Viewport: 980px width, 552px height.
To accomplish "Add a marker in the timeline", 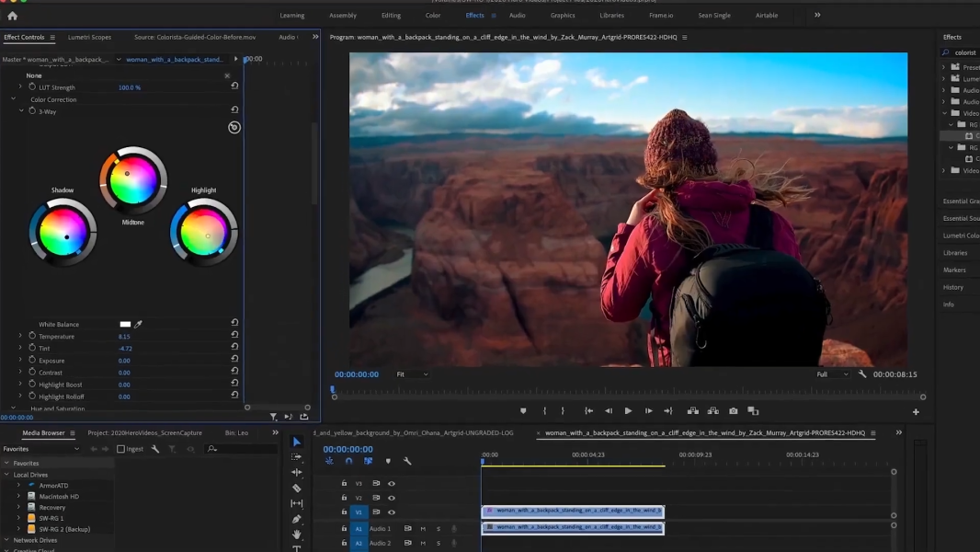I will tap(388, 461).
